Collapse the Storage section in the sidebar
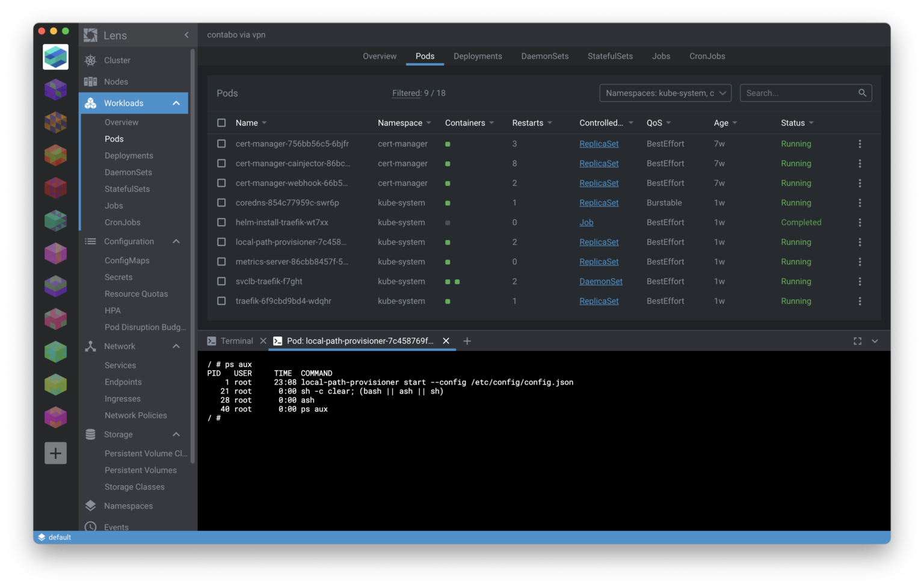Image resolution: width=924 pixels, height=588 pixels. [176, 434]
